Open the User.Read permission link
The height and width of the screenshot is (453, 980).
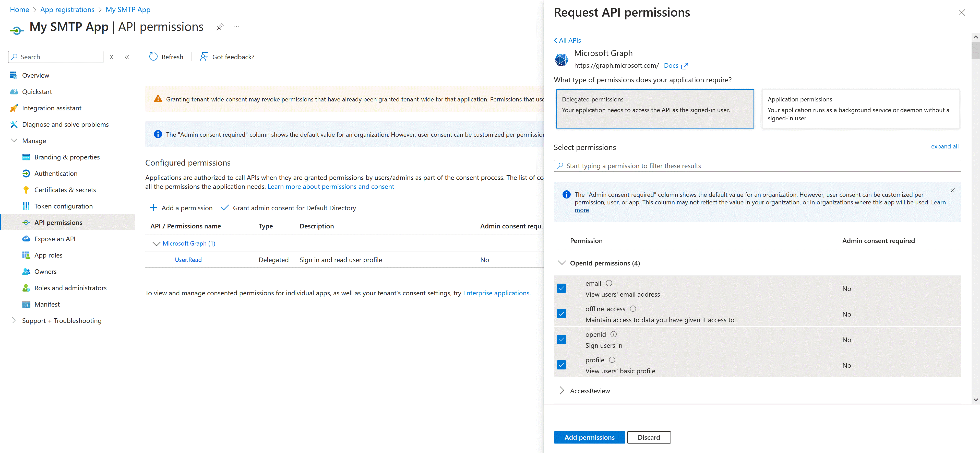tap(188, 260)
